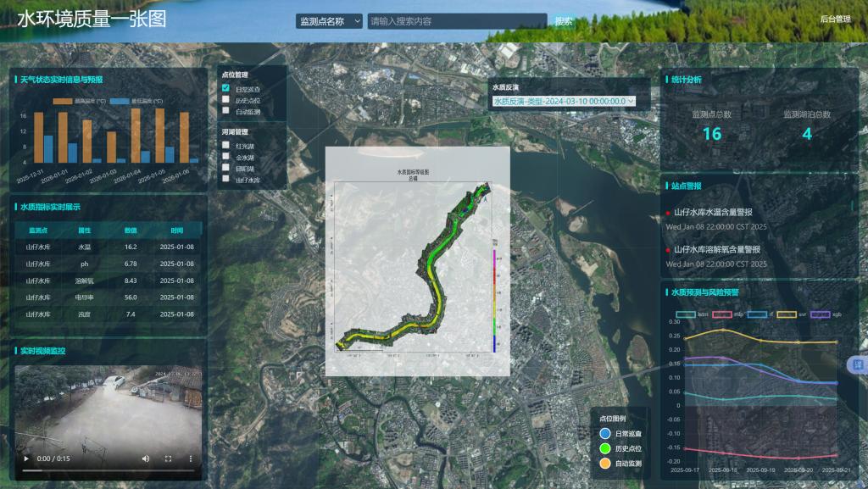Image resolution: width=868 pixels, height=489 pixels.
Task: Open the 山仔水库水温含量警报 alert
Action: [713, 213]
